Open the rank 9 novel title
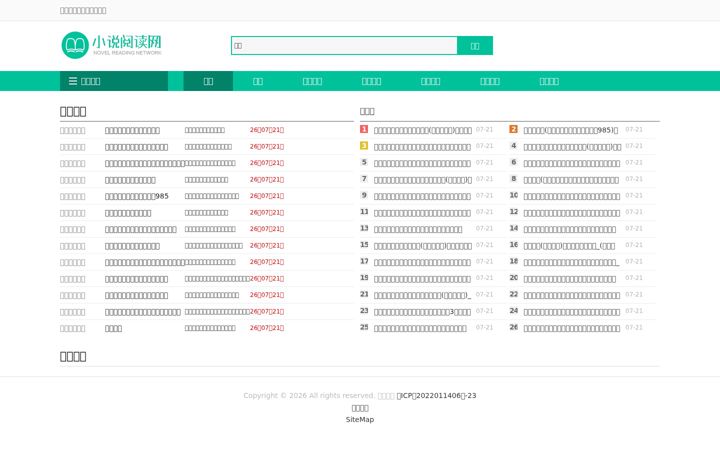Viewport: 720px width, 450px height. point(422,197)
